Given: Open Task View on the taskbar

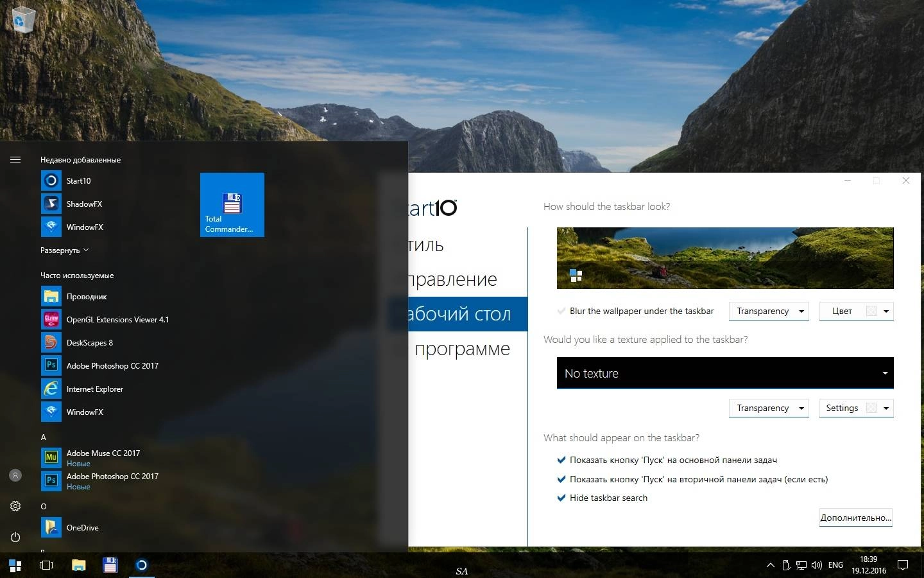Looking at the screenshot, I should coord(46,565).
